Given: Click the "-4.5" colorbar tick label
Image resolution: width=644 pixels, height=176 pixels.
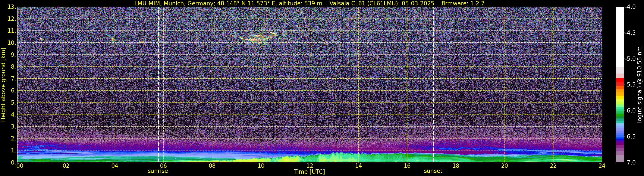Looking at the screenshot, I should click(x=630, y=33).
